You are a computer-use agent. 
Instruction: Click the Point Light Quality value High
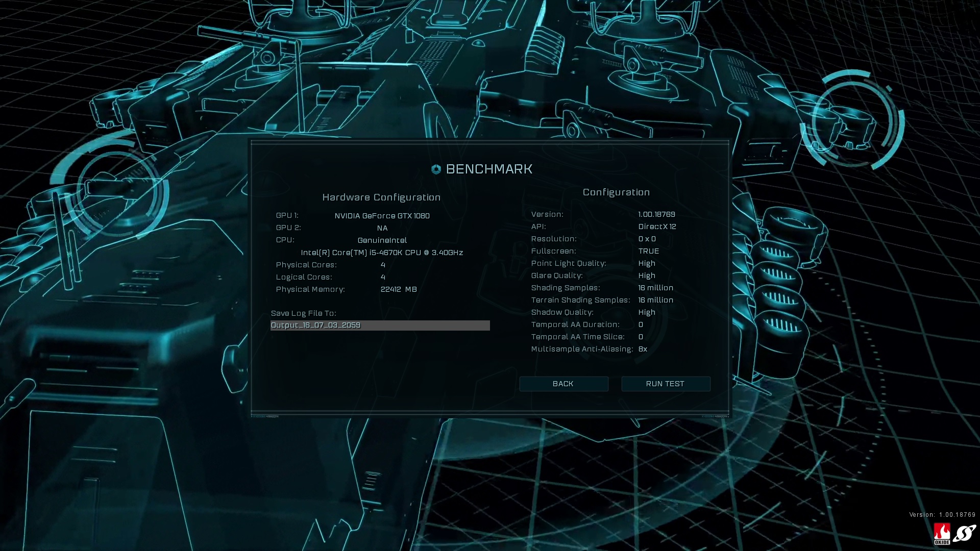tap(647, 263)
